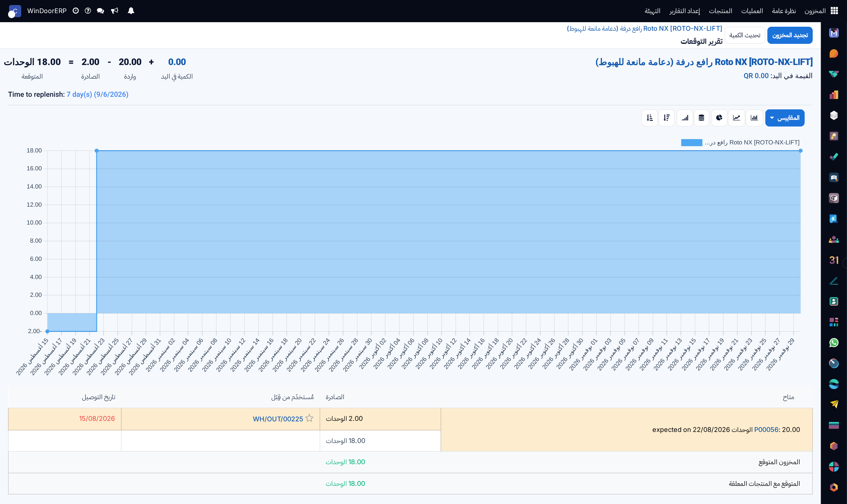Open the dashboard tiles app
The image size is (847, 504).
tap(833, 322)
